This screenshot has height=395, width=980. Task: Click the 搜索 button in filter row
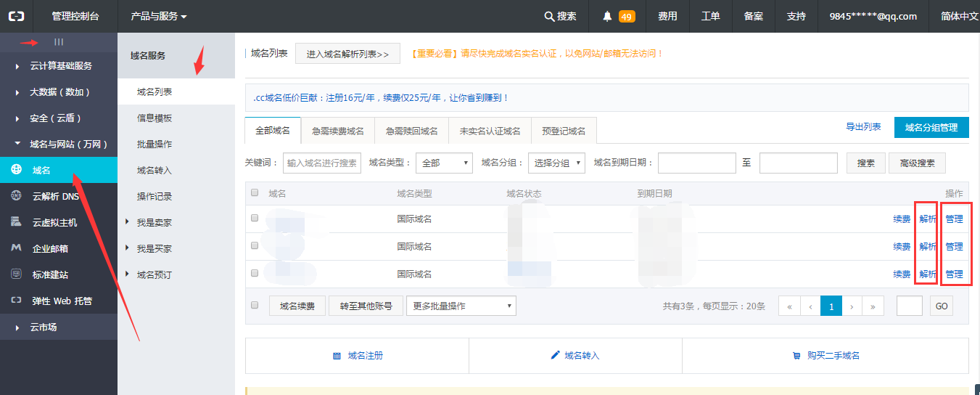click(866, 163)
